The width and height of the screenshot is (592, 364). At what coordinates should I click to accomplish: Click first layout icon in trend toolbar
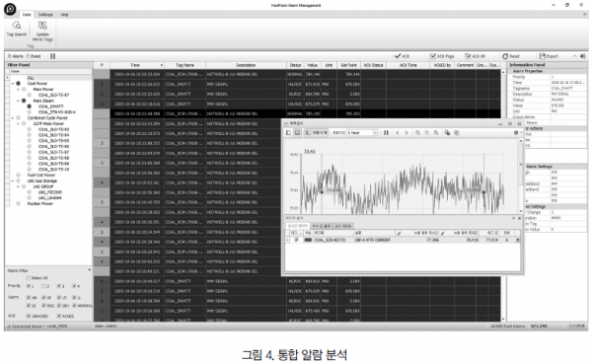pyautogui.click(x=288, y=133)
